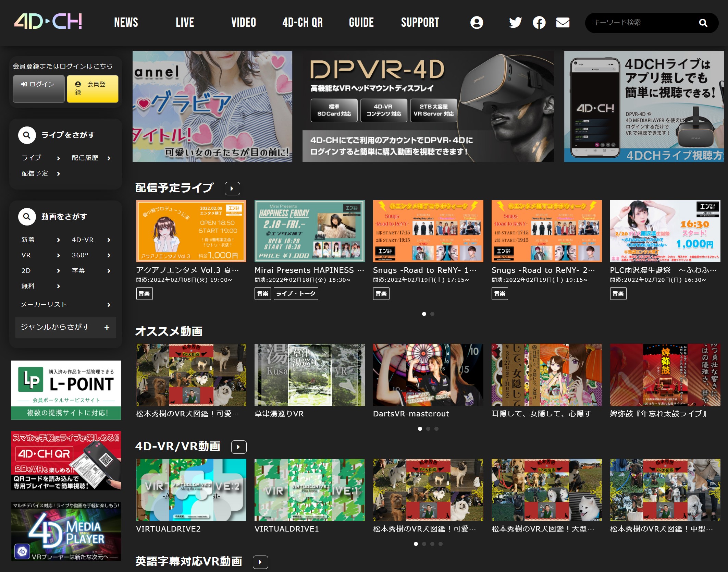Image resolution: width=728 pixels, height=572 pixels.
Task: Click the search magnifier icon in keyword box
Action: [703, 23]
